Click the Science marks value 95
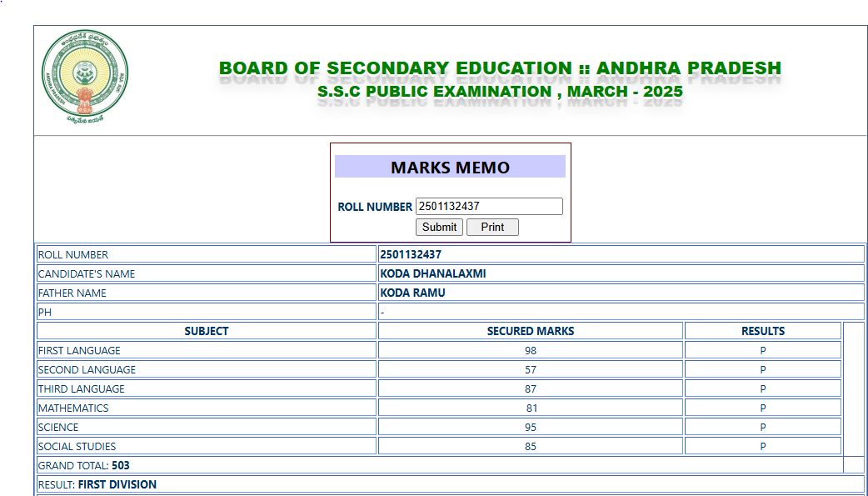868x496 pixels. point(531,428)
